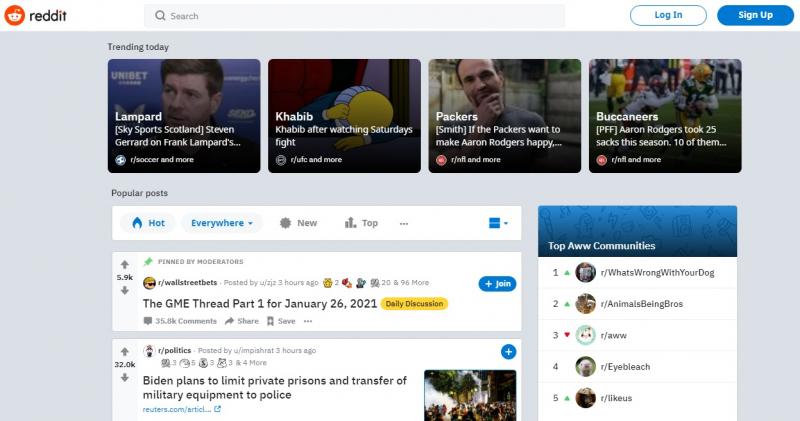The image size is (800, 421).
Task: Open the Packers trending card
Action: pyautogui.click(x=505, y=116)
